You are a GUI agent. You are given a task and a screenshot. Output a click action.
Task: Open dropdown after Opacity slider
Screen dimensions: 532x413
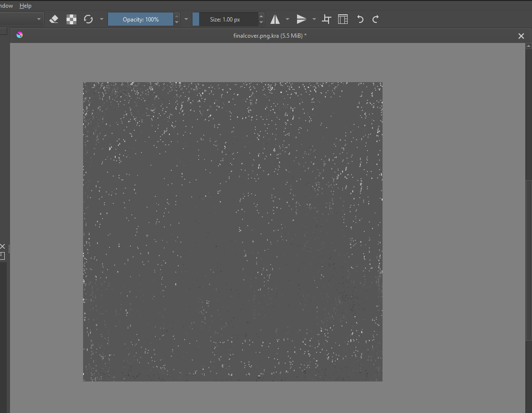[186, 19]
